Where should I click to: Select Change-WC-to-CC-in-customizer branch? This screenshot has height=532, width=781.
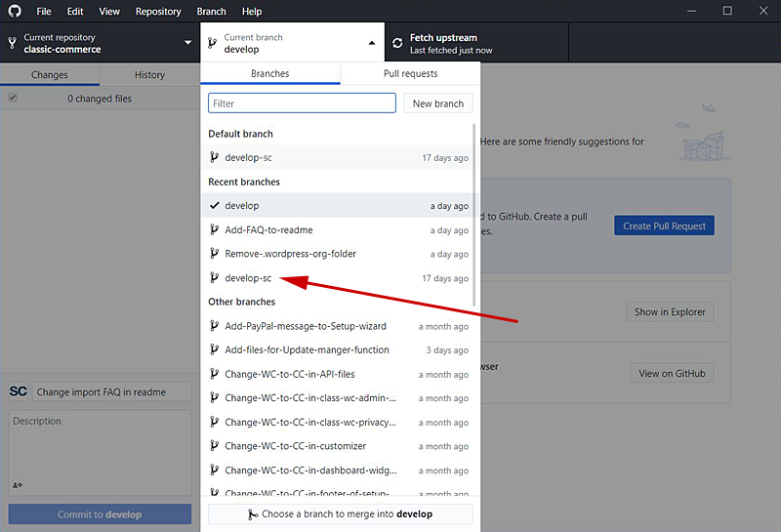click(339, 446)
